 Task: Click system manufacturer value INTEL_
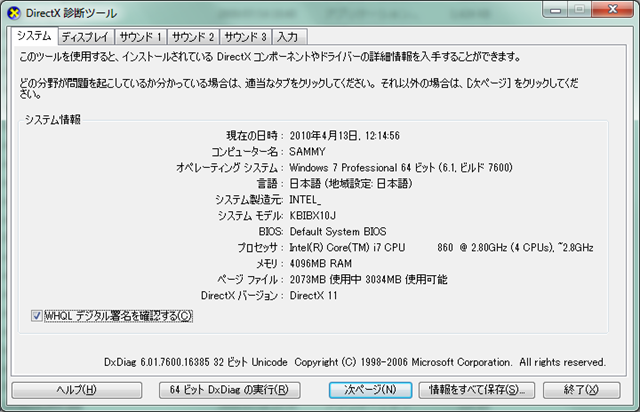tap(305, 200)
